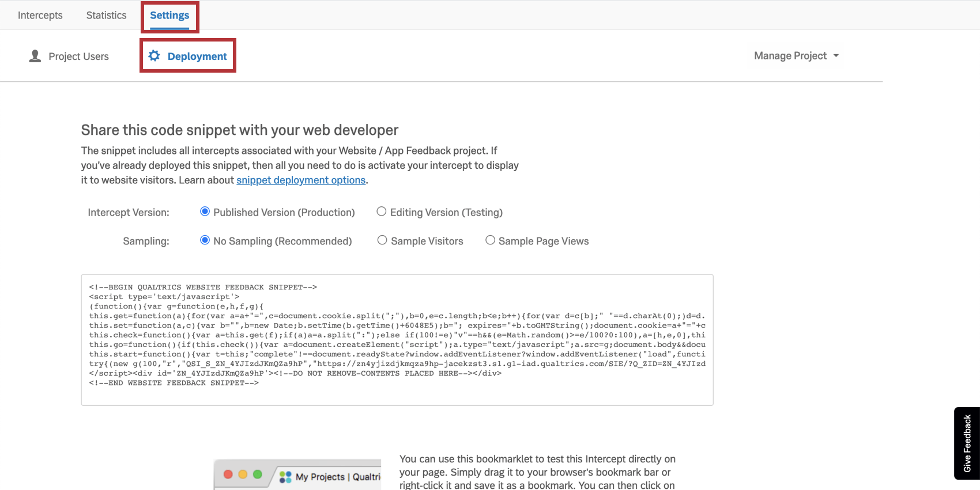The width and height of the screenshot is (980, 490).
Task: Open Project Users section
Action: [x=69, y=56]
